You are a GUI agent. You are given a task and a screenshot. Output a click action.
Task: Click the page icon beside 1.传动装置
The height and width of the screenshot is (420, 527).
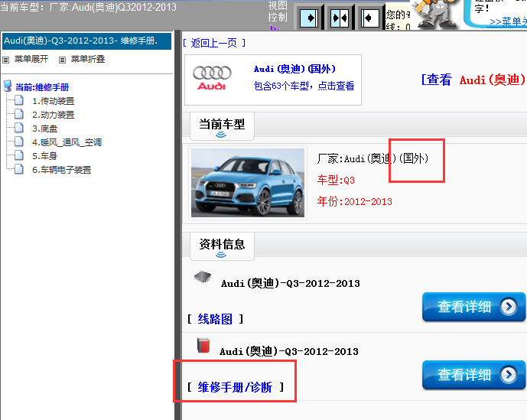point(19,100)
